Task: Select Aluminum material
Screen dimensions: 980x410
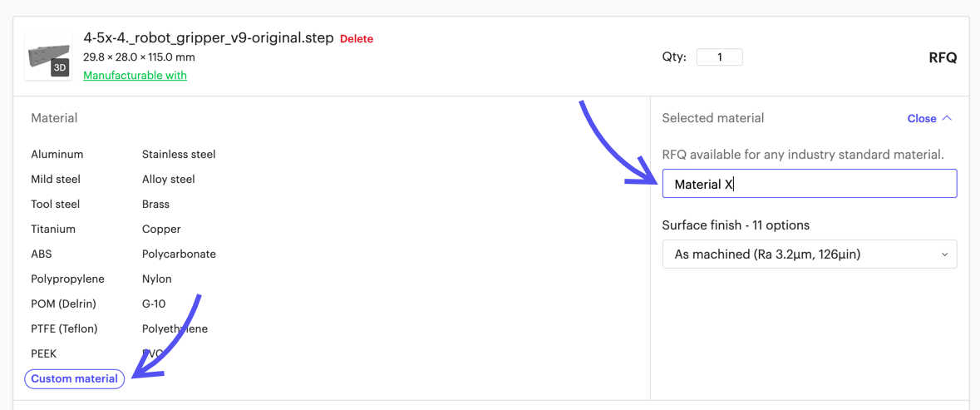Action: 57,155
